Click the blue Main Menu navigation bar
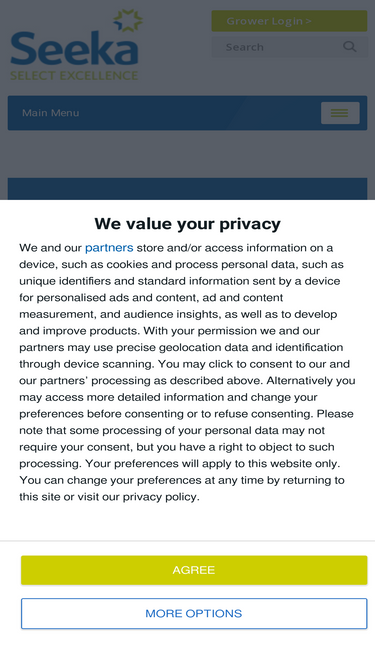 tap(187, 113)
